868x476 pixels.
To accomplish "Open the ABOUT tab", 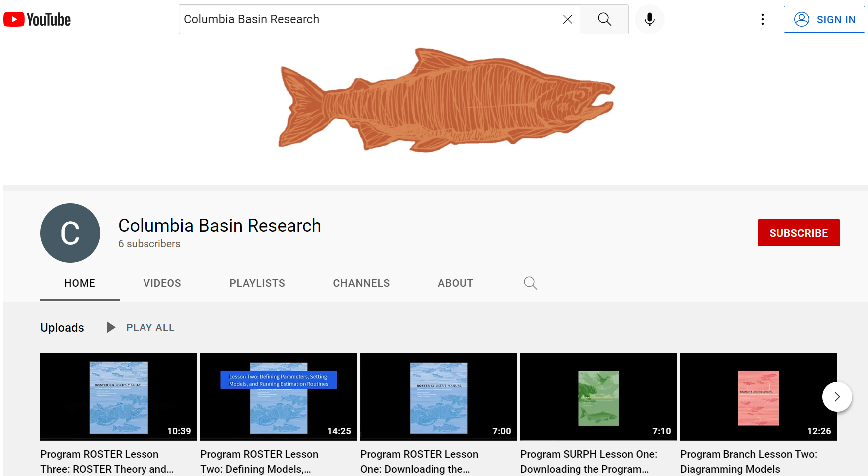I will point(455,283).
